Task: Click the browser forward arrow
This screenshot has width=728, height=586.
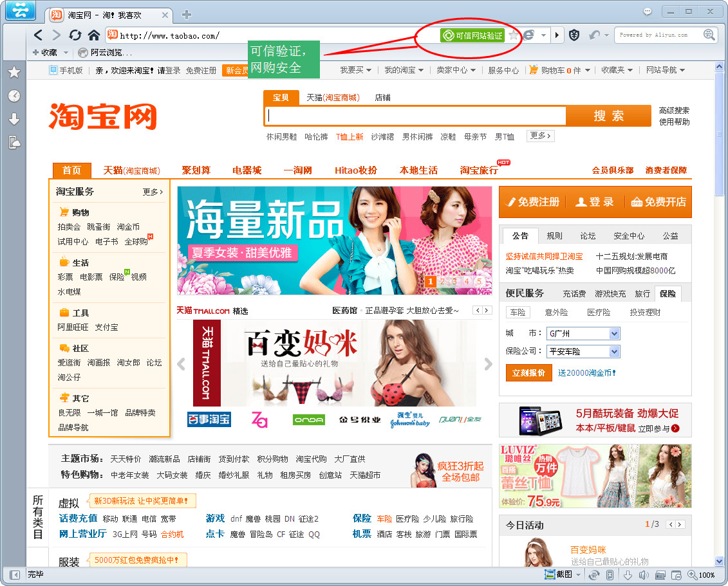Action: [x=56, y=35]
